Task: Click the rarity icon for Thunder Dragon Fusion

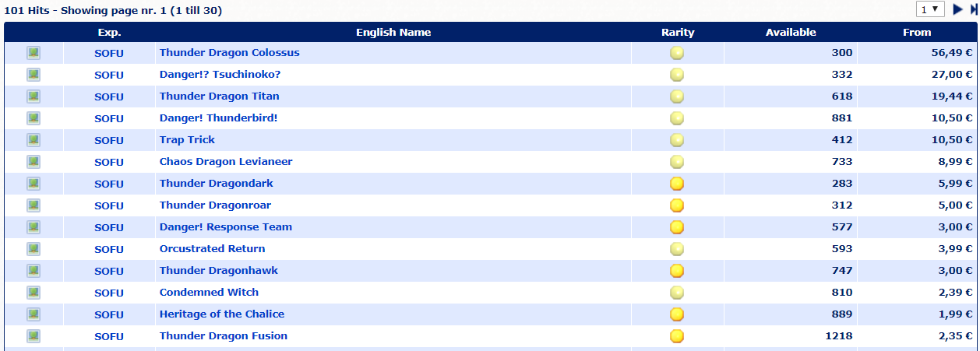Action: (x=677, y=336)
